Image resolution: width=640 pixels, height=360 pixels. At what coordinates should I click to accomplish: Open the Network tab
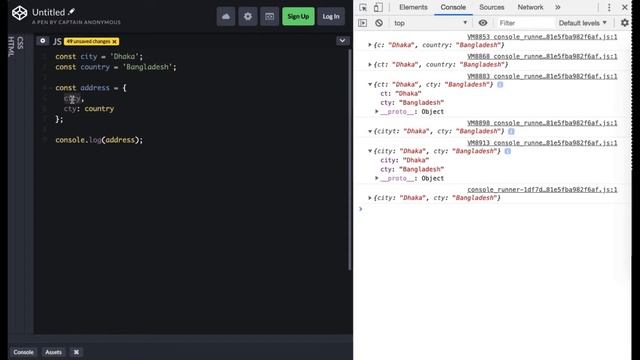pos(530,7)
